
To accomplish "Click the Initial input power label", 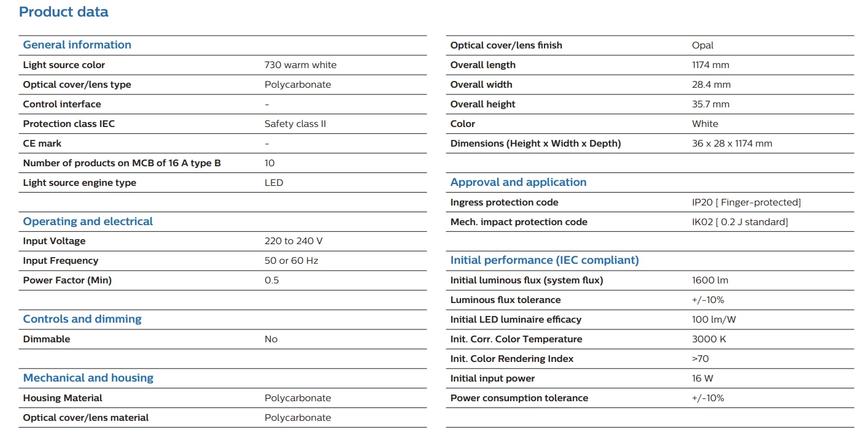I will pos(492,378).
